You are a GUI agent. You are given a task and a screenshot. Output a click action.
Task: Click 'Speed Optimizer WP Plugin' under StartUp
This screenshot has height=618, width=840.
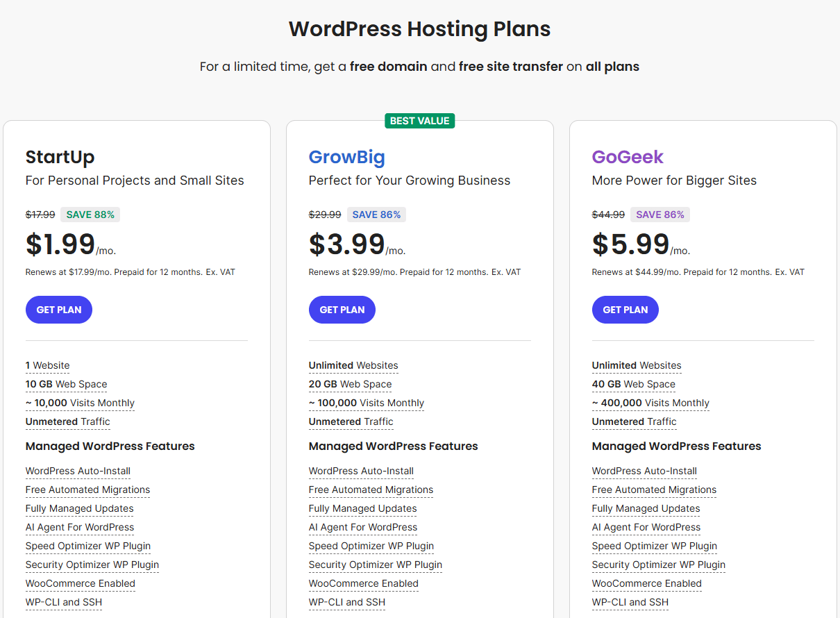87,546
